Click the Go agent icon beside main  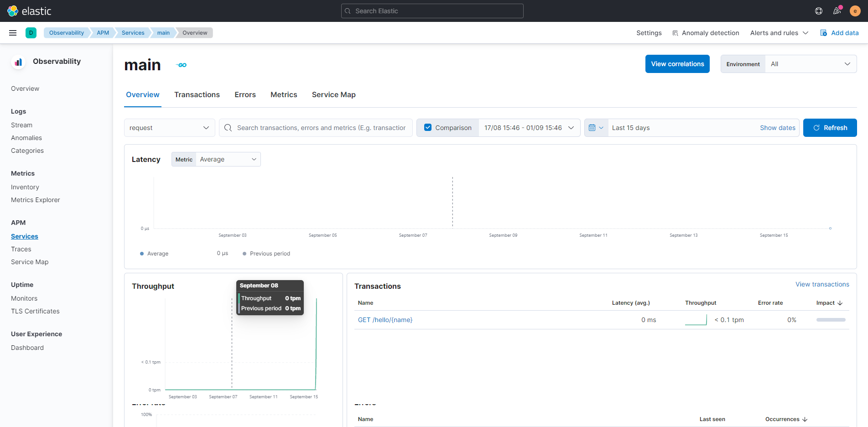click(x=181, y=65)
